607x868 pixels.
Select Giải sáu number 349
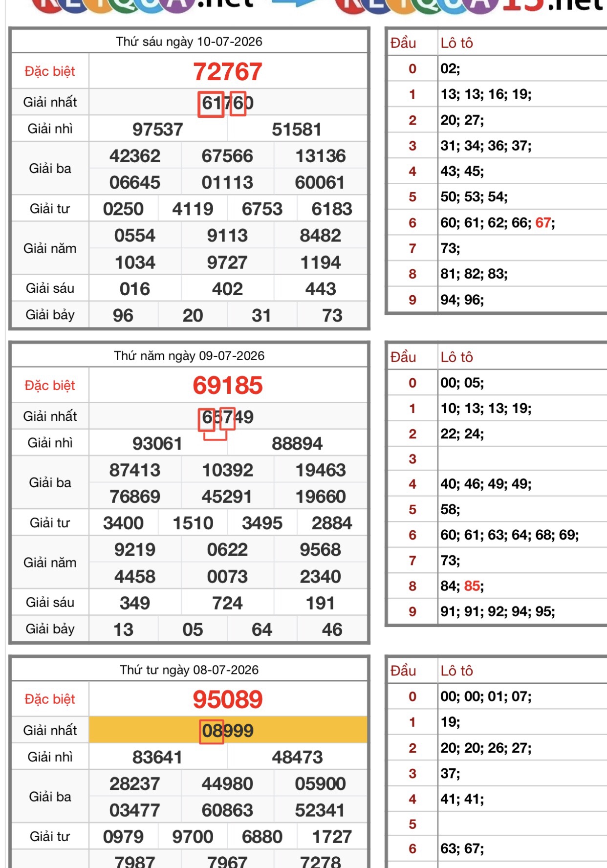(x=135, y=603)
